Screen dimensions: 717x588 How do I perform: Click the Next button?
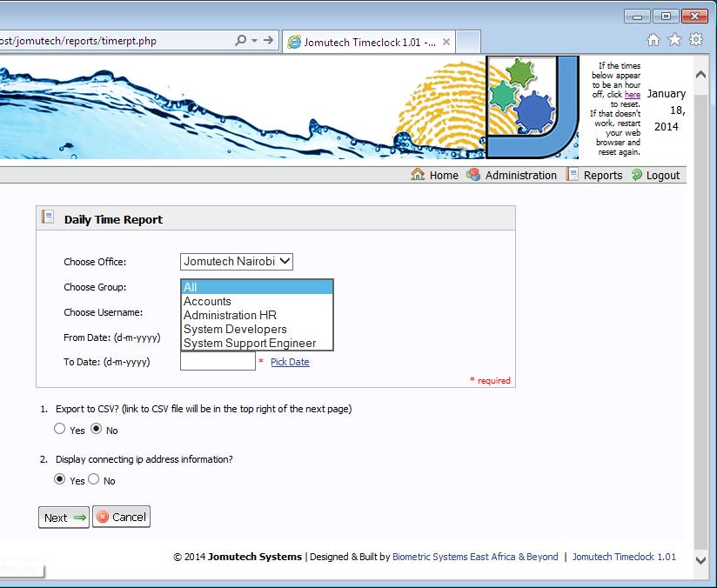(x=64, y=518)
